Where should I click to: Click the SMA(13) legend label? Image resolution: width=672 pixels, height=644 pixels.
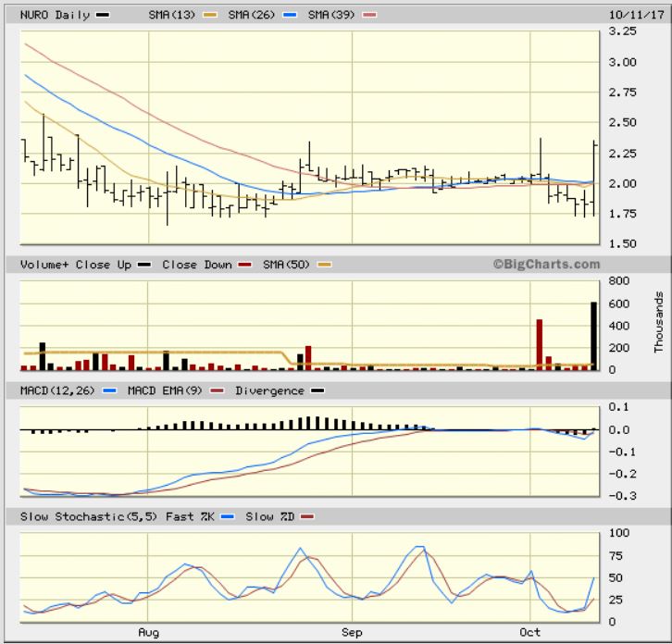pos(171,15)
